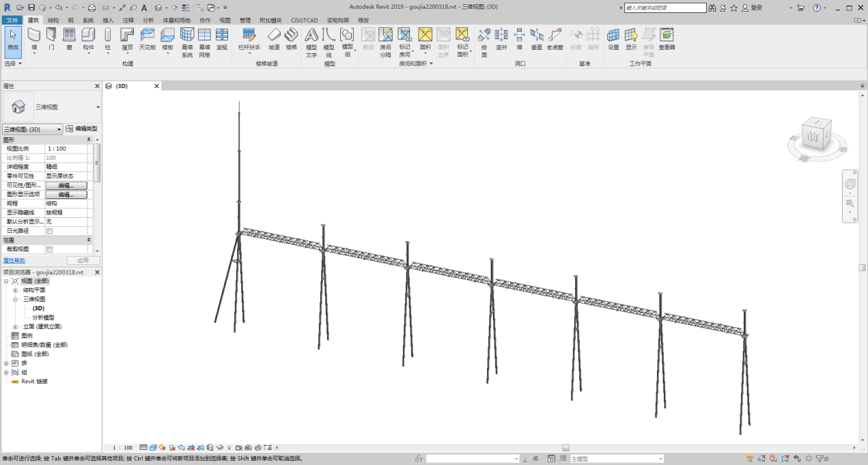This screenshot has width=868, height=465.
Task: Select the 墙 (Wall) tool
Action: (x=34, y=38)
